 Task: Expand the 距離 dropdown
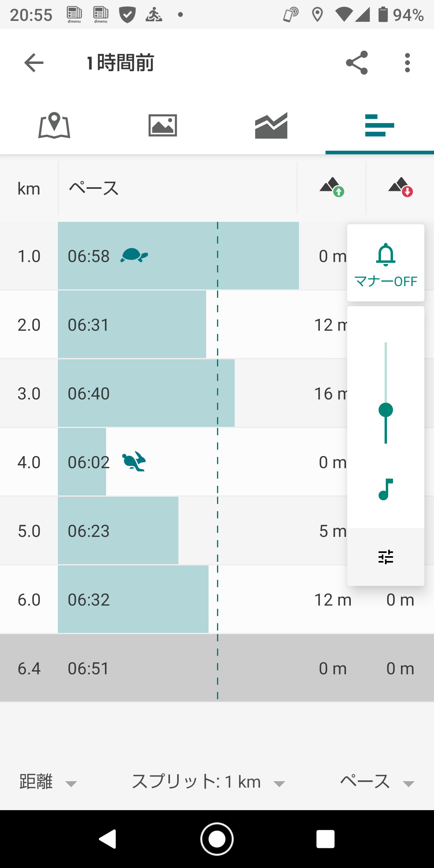(47, 782)
